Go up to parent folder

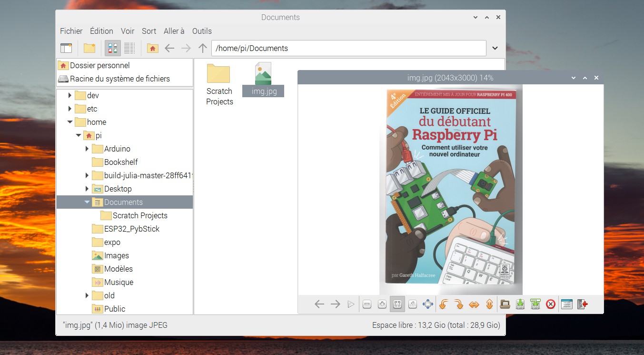coord(203,48)
